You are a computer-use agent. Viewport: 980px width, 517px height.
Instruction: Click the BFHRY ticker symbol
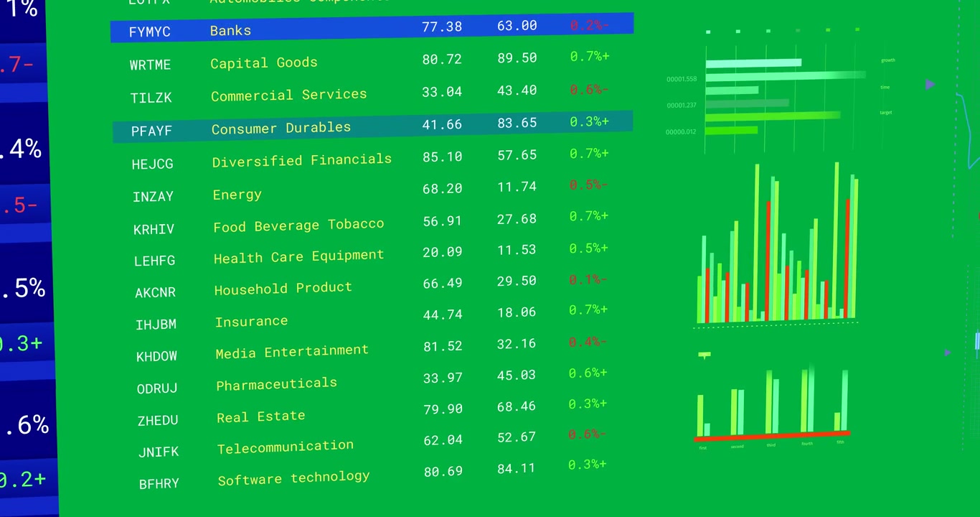(x=159, y=484)
